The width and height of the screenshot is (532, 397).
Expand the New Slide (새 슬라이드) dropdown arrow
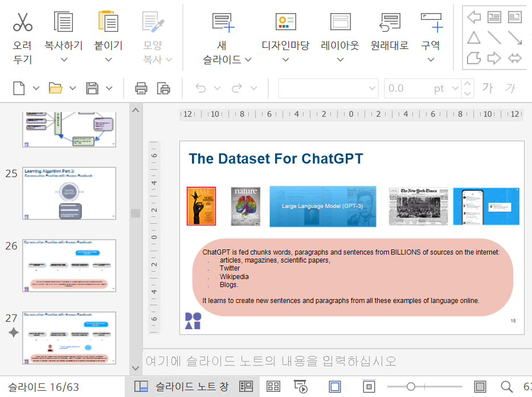pyautogui.click(x=248, y=60)
